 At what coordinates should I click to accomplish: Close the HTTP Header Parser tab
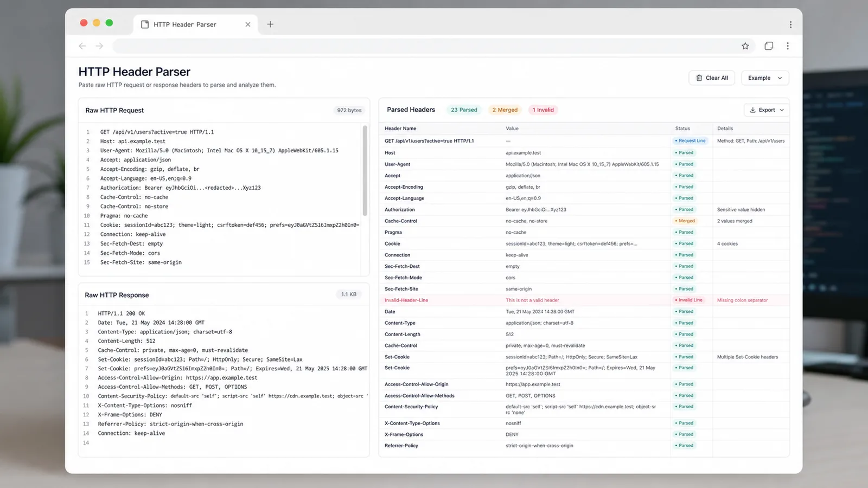click(x=248, y=24)
